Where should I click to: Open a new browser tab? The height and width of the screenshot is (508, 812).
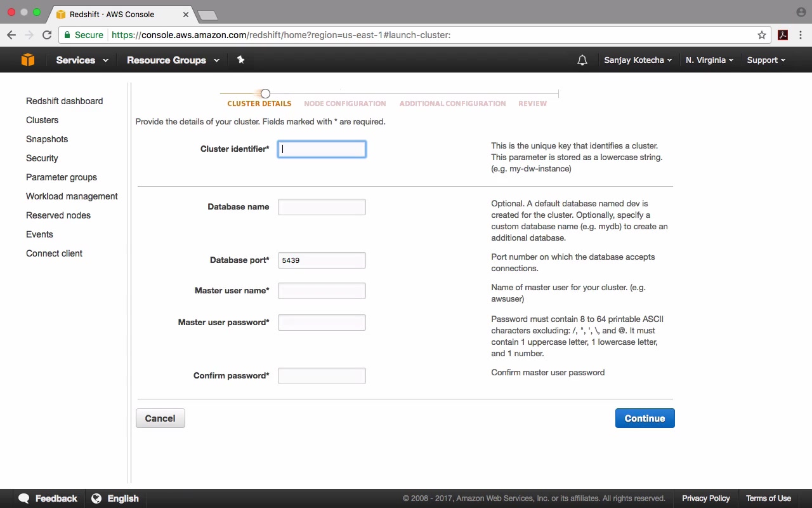(x=207, y=15)
